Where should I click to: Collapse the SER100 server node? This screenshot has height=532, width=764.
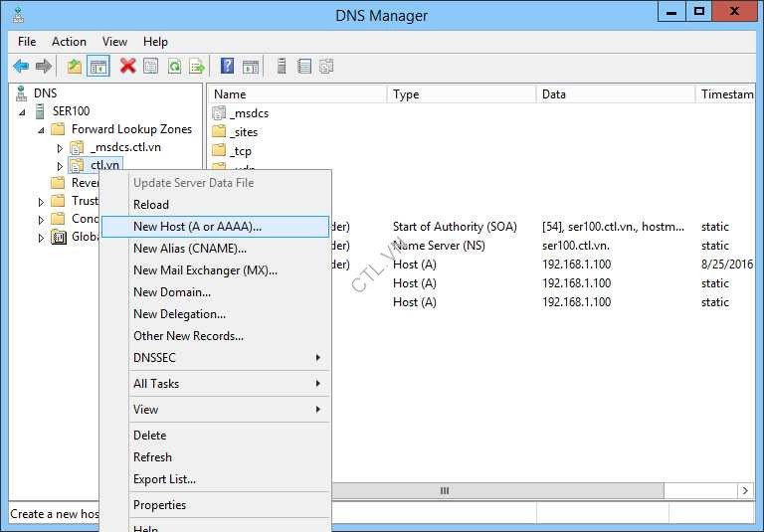(x=23, y=111)
